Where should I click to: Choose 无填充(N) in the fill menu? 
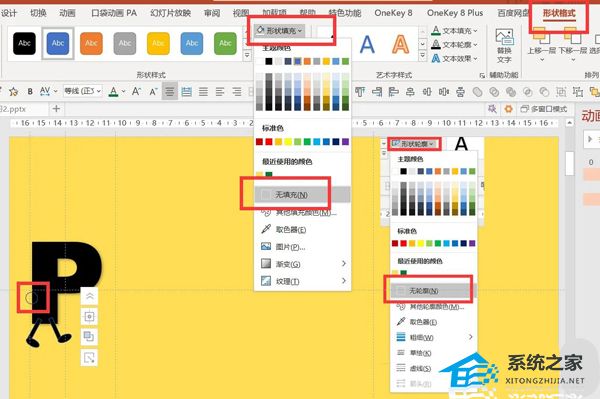pos(302,194)
